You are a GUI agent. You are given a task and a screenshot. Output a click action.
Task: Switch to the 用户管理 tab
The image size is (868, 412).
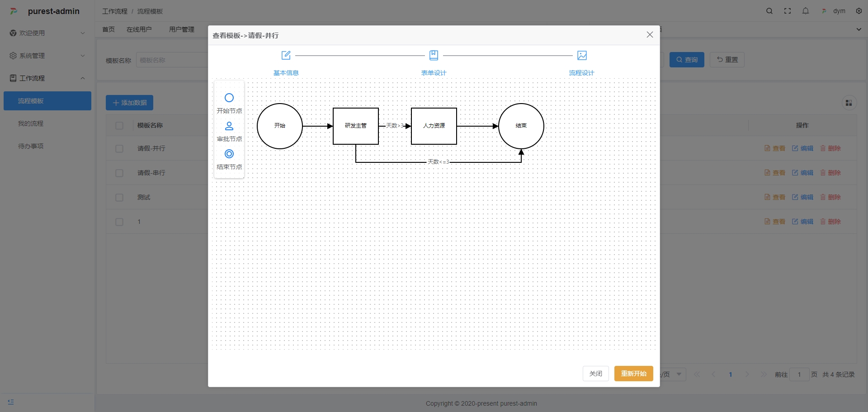click(x=182, y=29)
